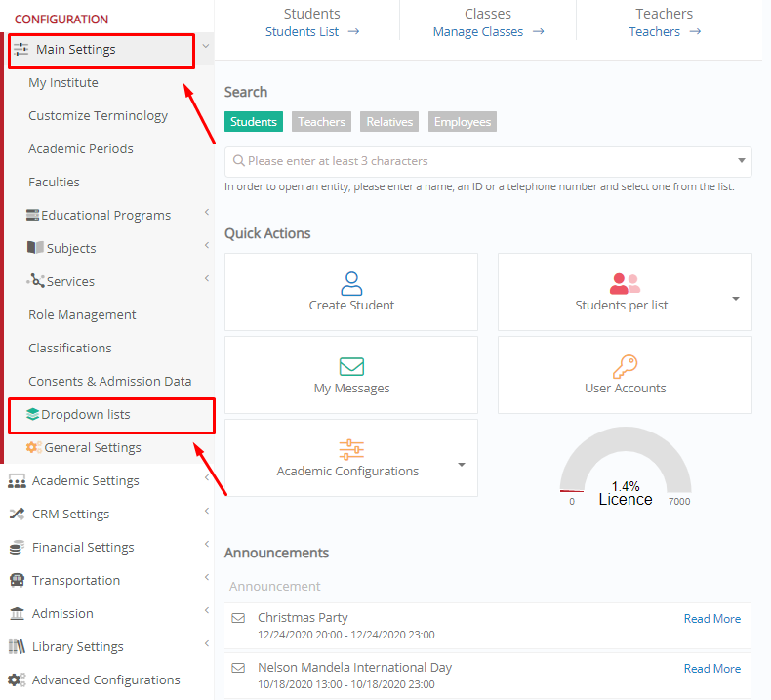Open Faculties menu item
Image resolution: width=771 pixels, height=700 pixels.
click(x=54, y=182)
